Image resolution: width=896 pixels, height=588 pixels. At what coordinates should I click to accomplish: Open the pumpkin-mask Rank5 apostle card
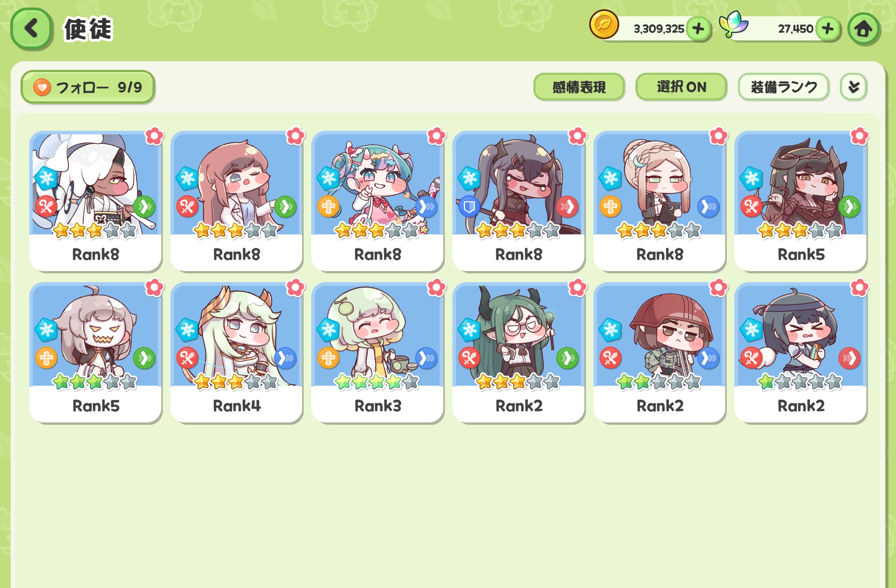click(95, 352)
